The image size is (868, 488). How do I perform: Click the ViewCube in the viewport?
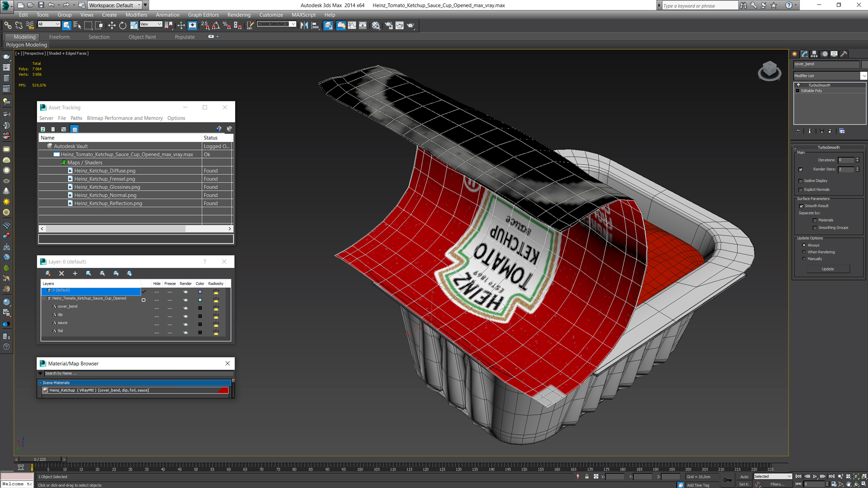pos(769,71)
